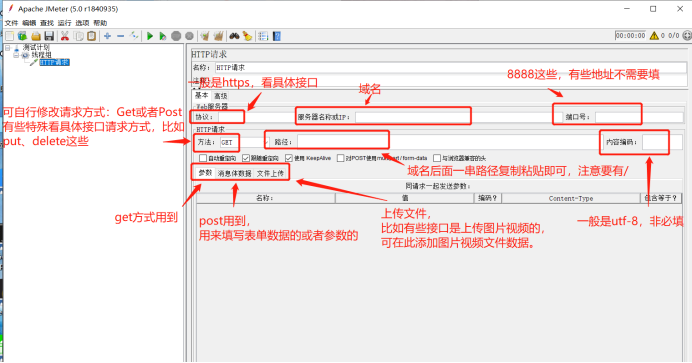This screenshot has width=692, height=363.
Task: Click the New test plan icon
Action: coord(10,36)
